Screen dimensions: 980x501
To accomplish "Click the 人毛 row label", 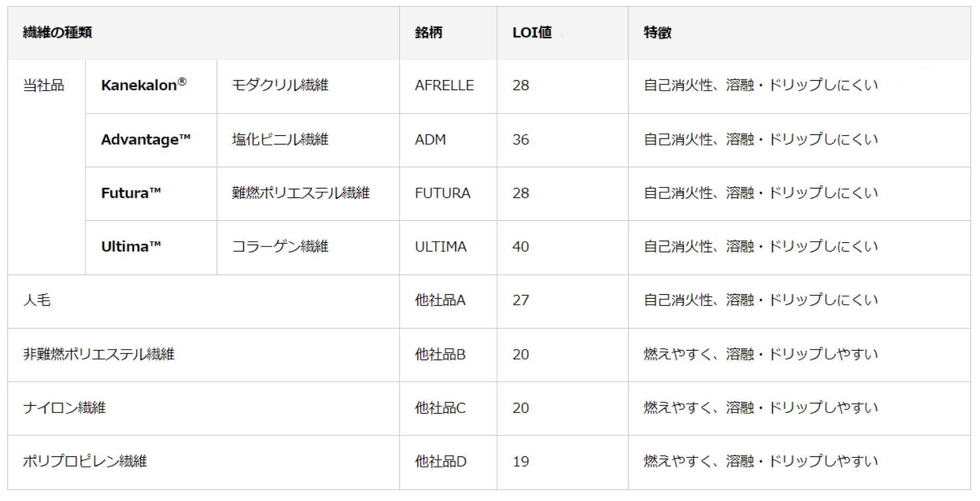I will [x=37, y=300].
